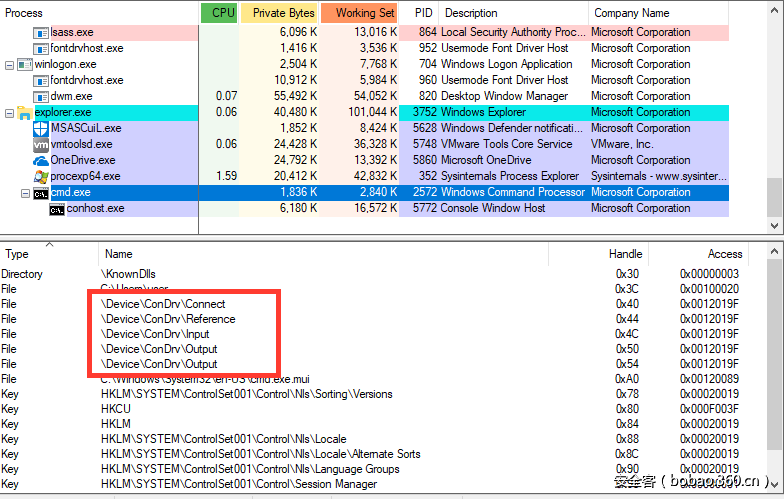Collapse the explorer.exe process tree
Image resolution: width=784 pixels, height=499 pixels.
pos(10,112)
